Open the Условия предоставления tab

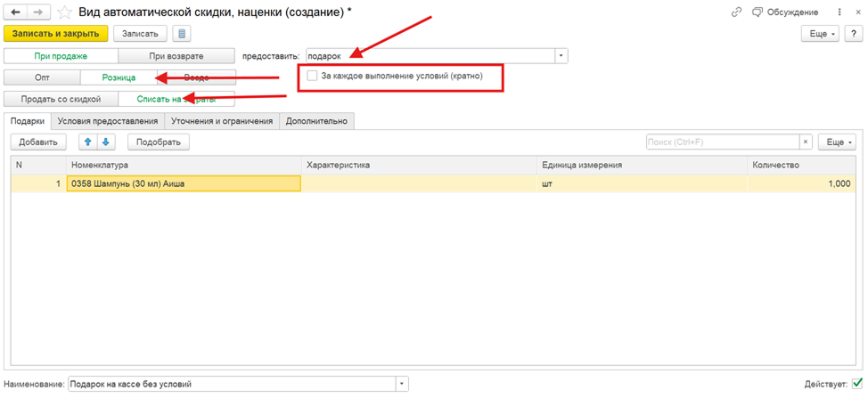108,121
